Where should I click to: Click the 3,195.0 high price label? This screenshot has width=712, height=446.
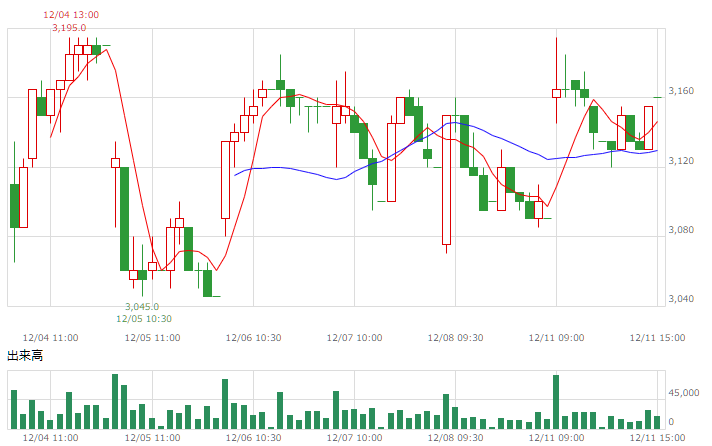tap(69, 28)
